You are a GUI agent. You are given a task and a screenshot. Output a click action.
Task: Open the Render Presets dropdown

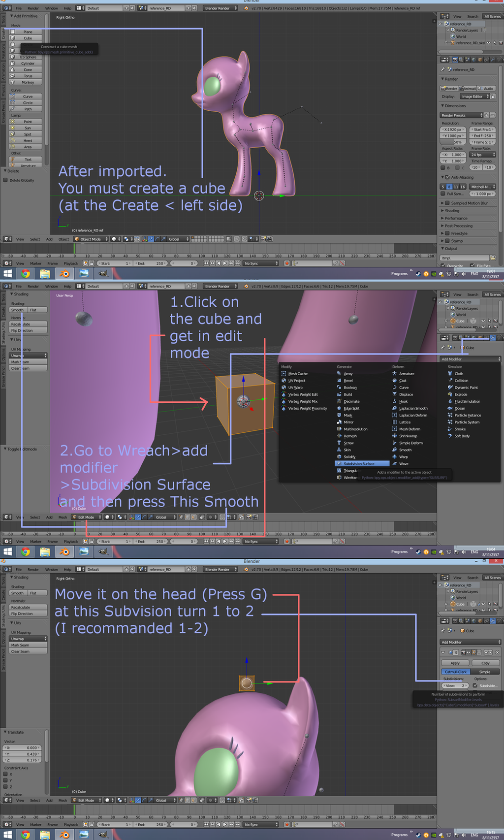click(461, 115)
